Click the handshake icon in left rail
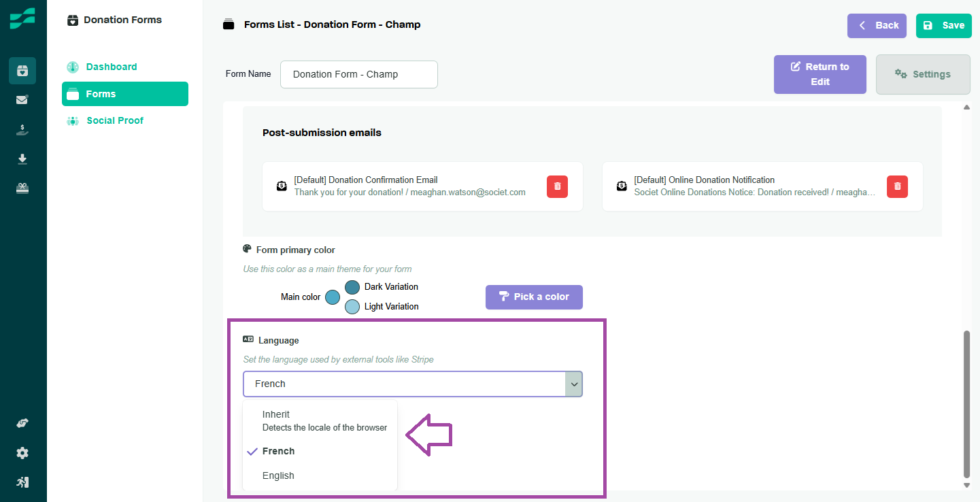This screenshot has width=980, height=502. (x=22, y=423)
